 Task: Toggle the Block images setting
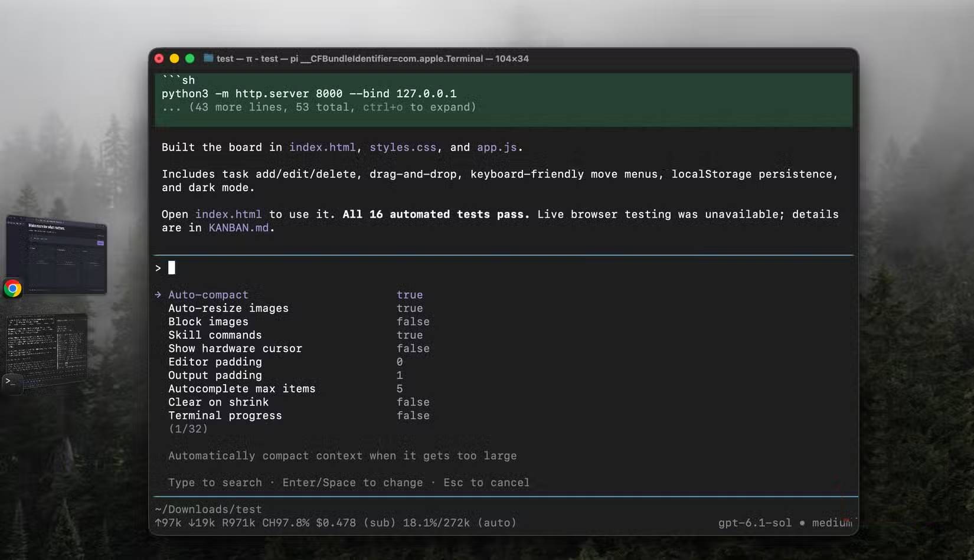299,322
